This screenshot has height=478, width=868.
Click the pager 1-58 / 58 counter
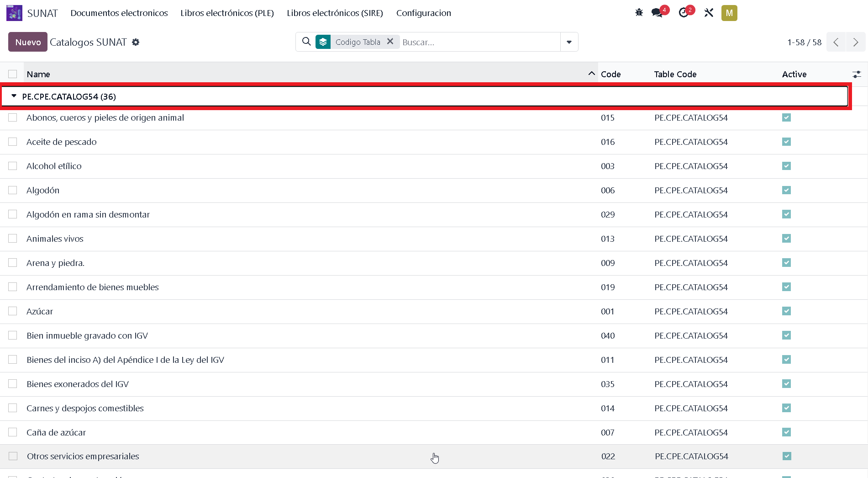click(x=804, y=42)
